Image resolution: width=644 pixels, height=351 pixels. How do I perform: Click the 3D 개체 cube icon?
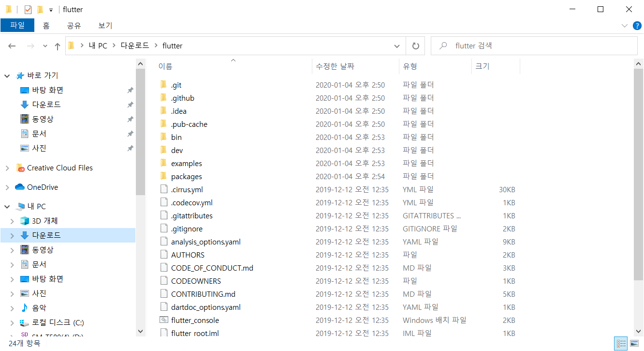pyautogui.click(x=24, y=221)
